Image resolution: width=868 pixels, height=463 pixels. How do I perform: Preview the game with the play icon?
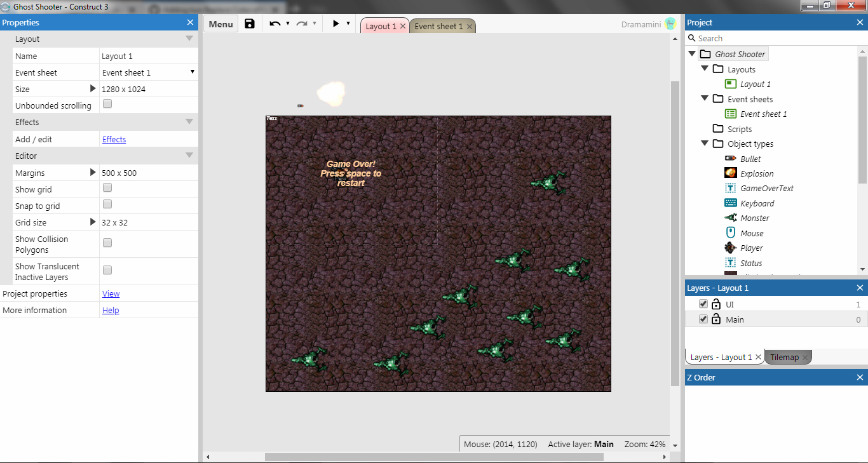click(336, 23)
